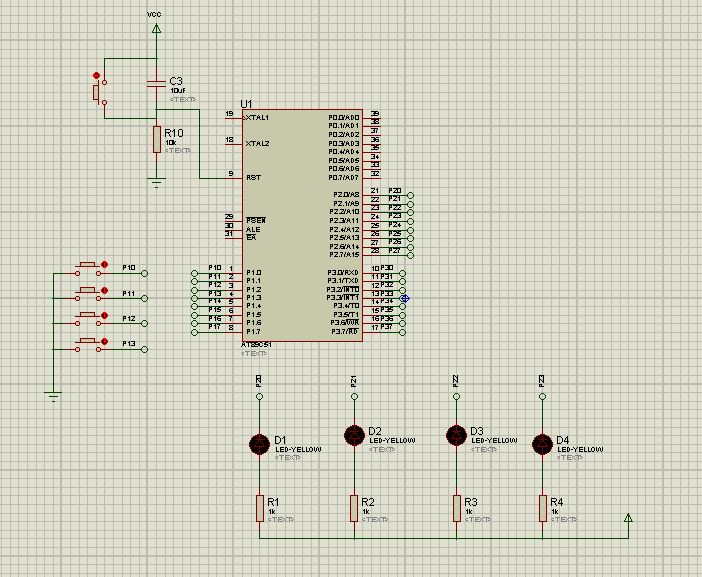Click the power terminal right of R4

click(628, 519)
